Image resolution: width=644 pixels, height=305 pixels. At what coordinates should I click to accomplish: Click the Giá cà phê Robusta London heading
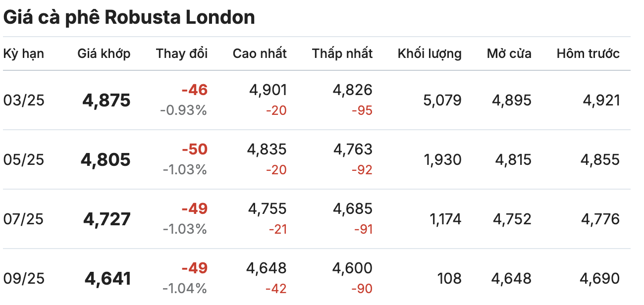tap(129, 17)
